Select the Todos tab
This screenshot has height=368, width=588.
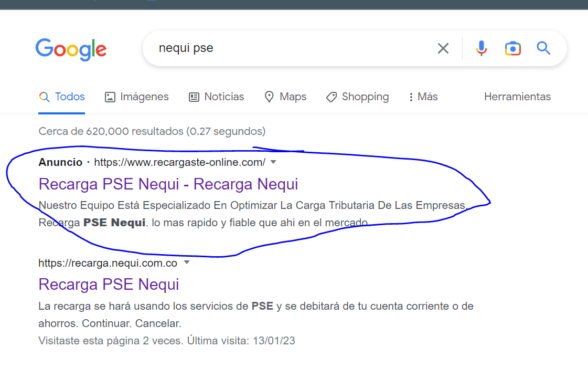[62, 97]
